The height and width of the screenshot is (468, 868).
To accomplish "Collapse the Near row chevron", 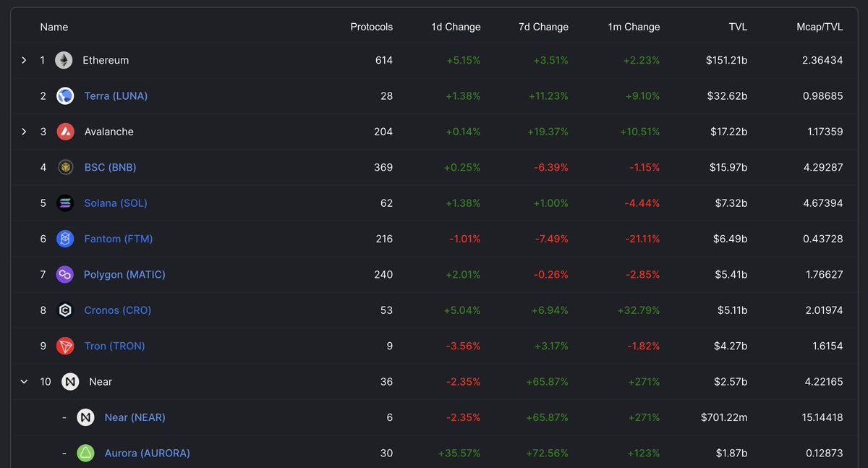I will click(x=24, y=381).
